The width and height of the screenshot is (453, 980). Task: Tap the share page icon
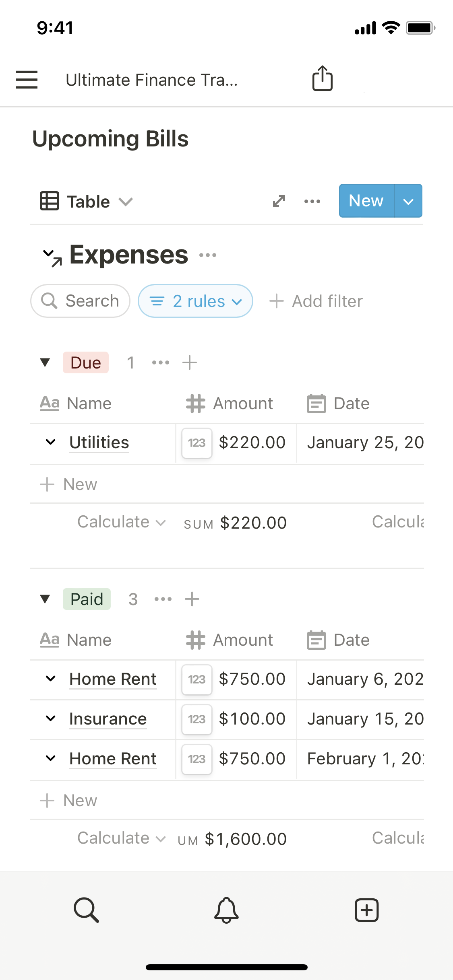point(323,78)
